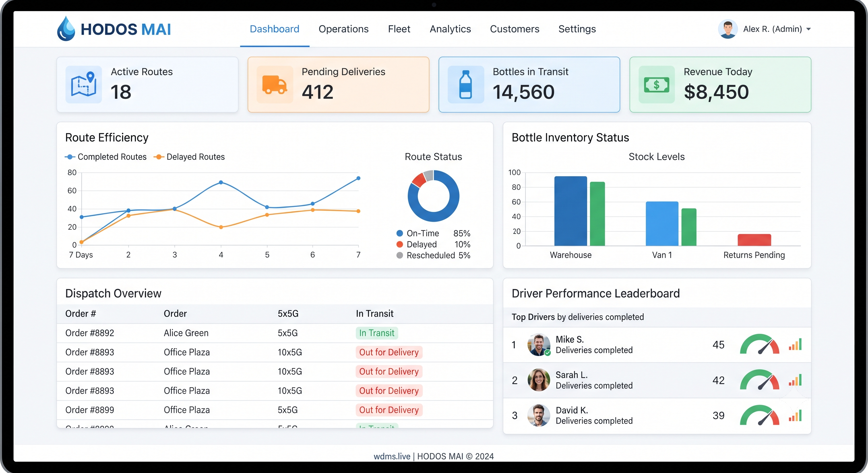This screenshot has width=868, height=473.
Task: Click the Pending Deliveries truck icon
Action: pos(275,84)
